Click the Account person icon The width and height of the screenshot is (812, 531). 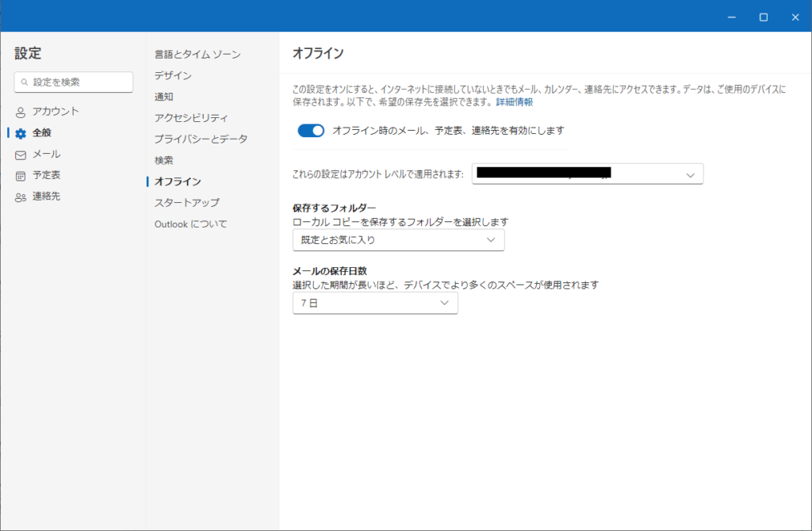(x=21, y=112)
